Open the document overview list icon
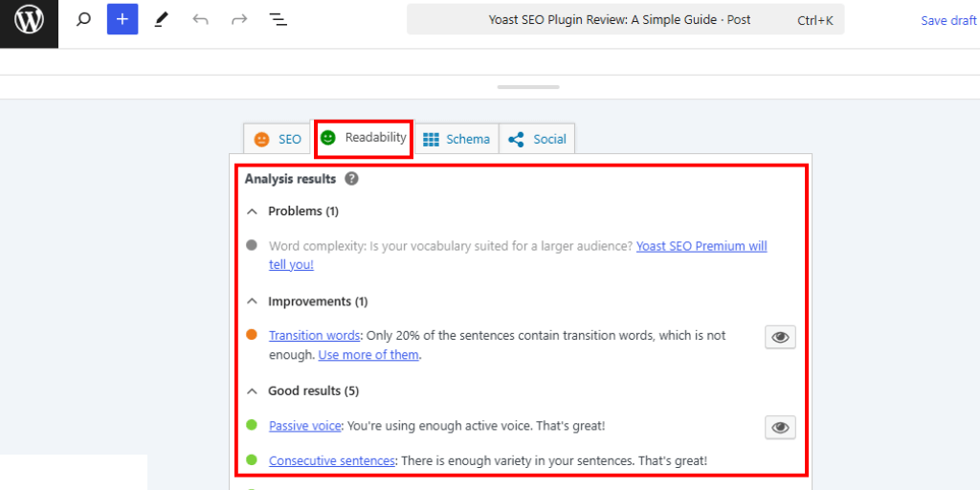 (278, 20)
